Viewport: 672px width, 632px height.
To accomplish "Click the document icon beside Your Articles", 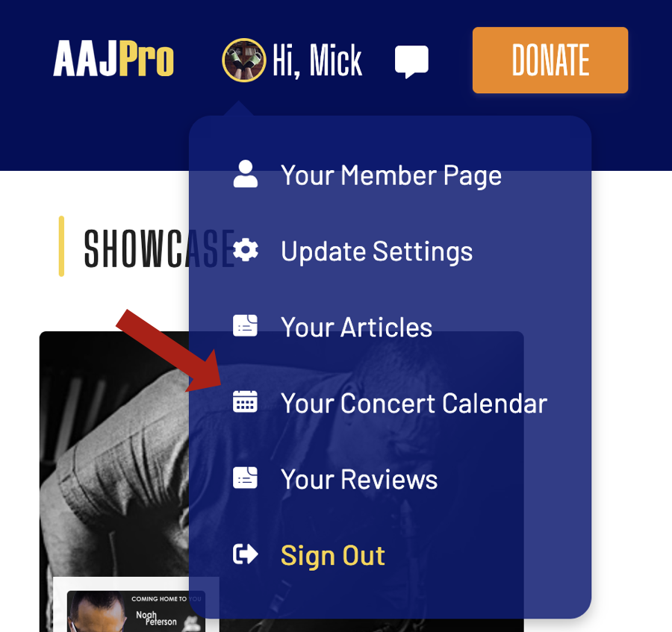I will [x=245, y=326].
